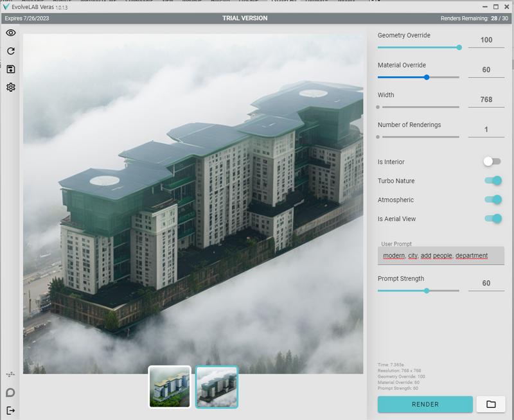Click the Geometry Override value field
Screen dimensions: 514x420
tap(486, 40)
